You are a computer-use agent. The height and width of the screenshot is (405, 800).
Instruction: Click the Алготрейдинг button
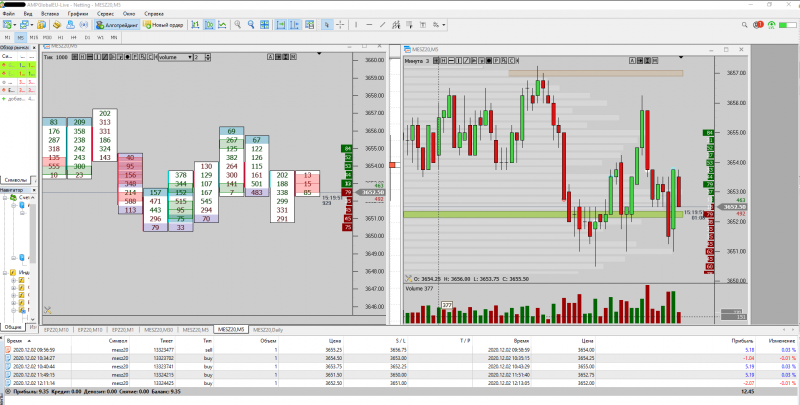(117, 24)
